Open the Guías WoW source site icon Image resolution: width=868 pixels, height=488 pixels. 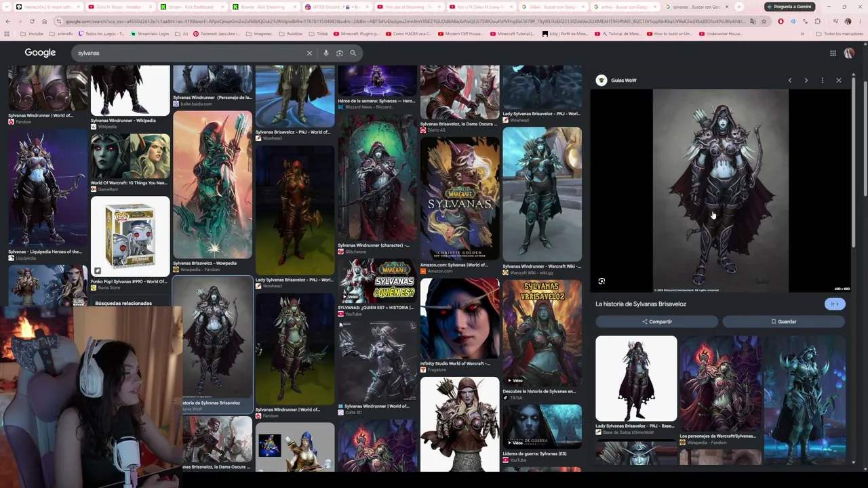click(601, 80)
